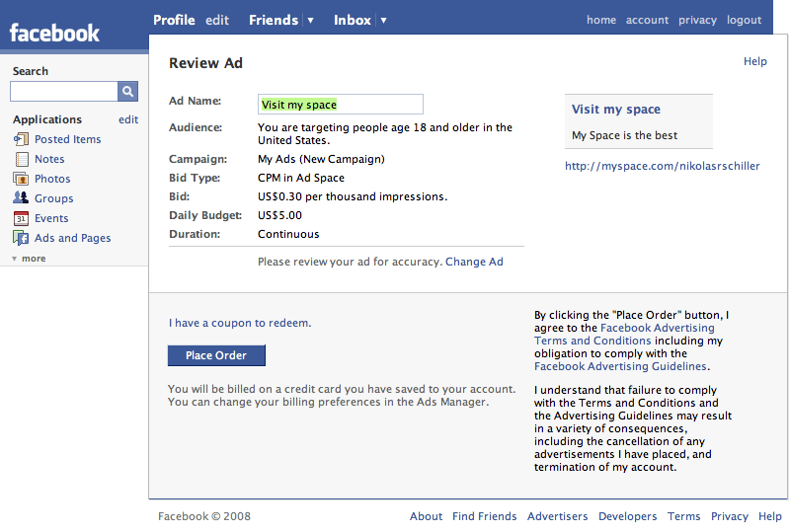Expand the more applications list

pyautogui.click(x=29, y=259)
